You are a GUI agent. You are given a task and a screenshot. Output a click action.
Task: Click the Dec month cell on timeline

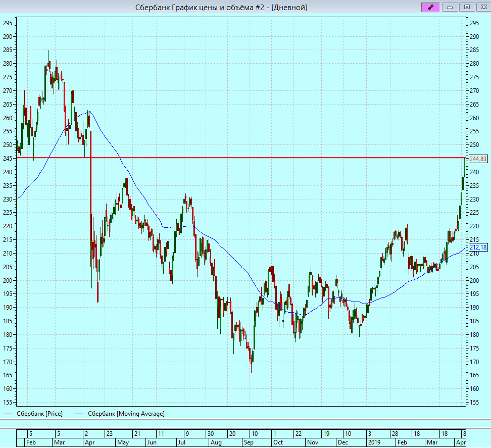tap(351, 442)
